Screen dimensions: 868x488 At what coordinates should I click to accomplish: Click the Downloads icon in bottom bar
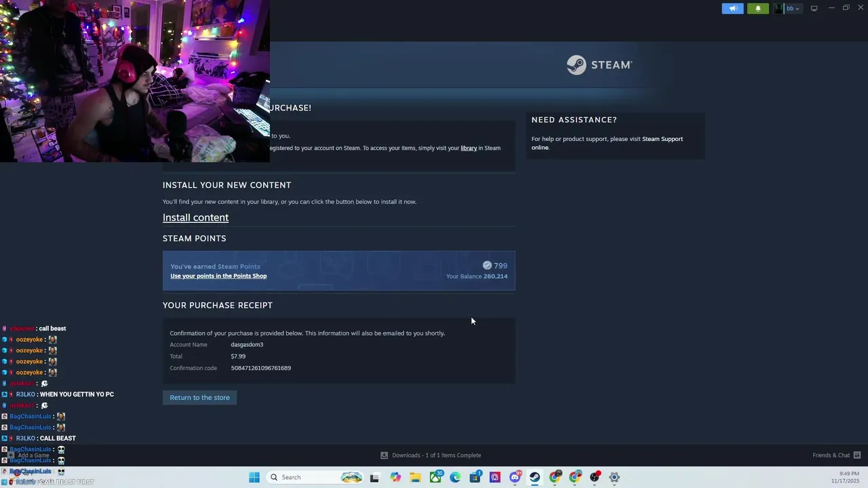(x=384, y=455)
